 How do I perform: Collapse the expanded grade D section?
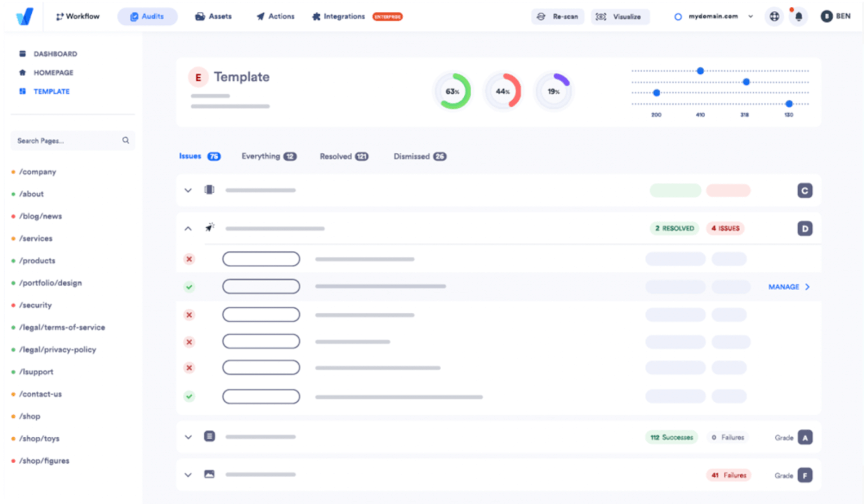(x=188, y=229)
